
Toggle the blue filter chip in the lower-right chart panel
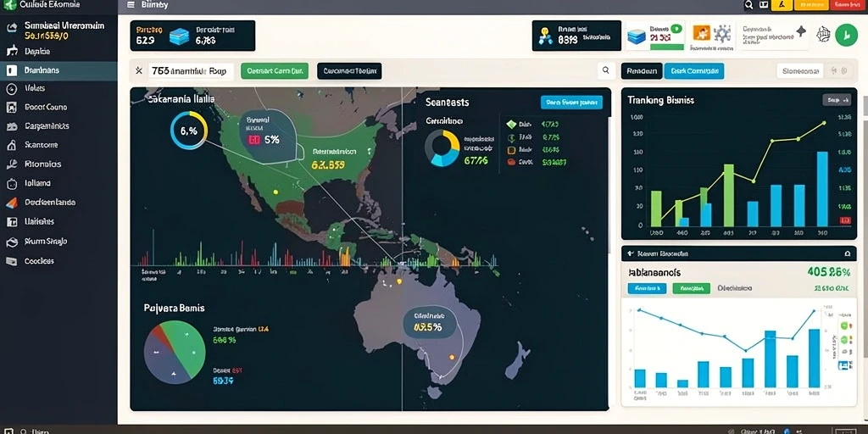pos(647,288)
